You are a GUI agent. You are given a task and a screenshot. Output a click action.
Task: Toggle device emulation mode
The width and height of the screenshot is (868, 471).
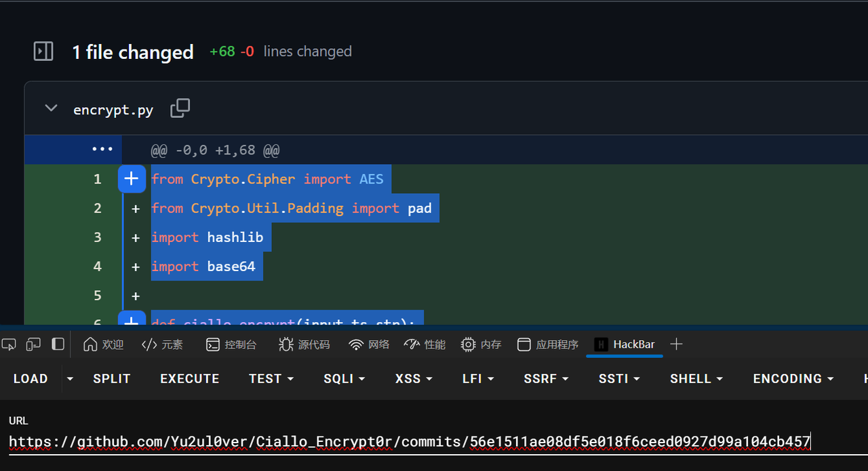tap(33, 344)
